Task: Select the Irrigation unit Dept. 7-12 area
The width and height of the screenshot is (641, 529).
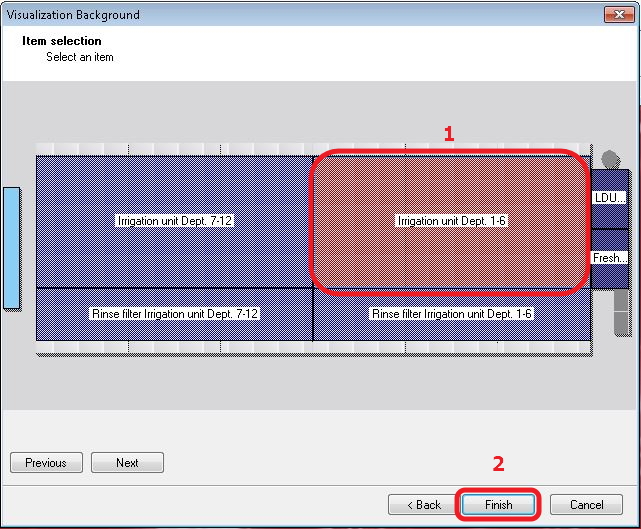Action: tap(175, 222)
